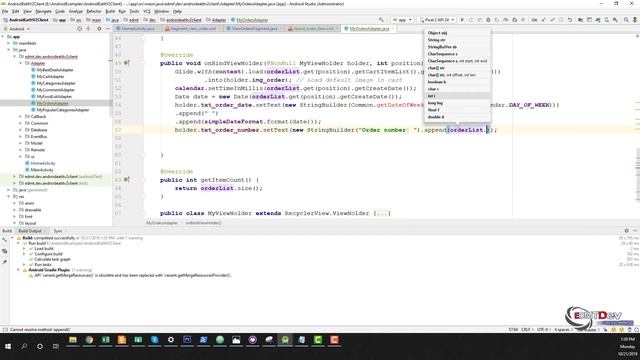The width and height of the screenshot is (640, 360).
Task: Click the Build panel settings gear
Action: pos(627,231)
